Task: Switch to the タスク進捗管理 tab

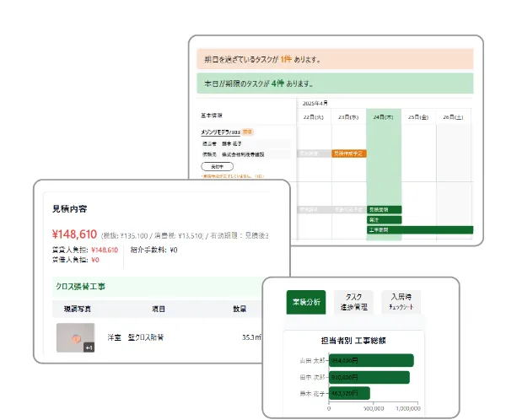Action: coord(353,302)
